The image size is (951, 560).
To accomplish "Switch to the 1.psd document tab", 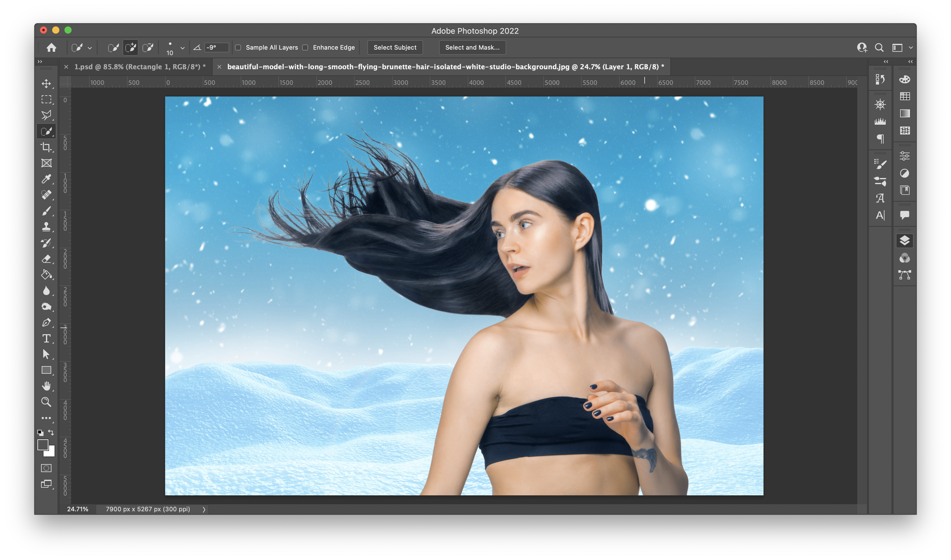I will pyautogui.click(x=140, y=67).
